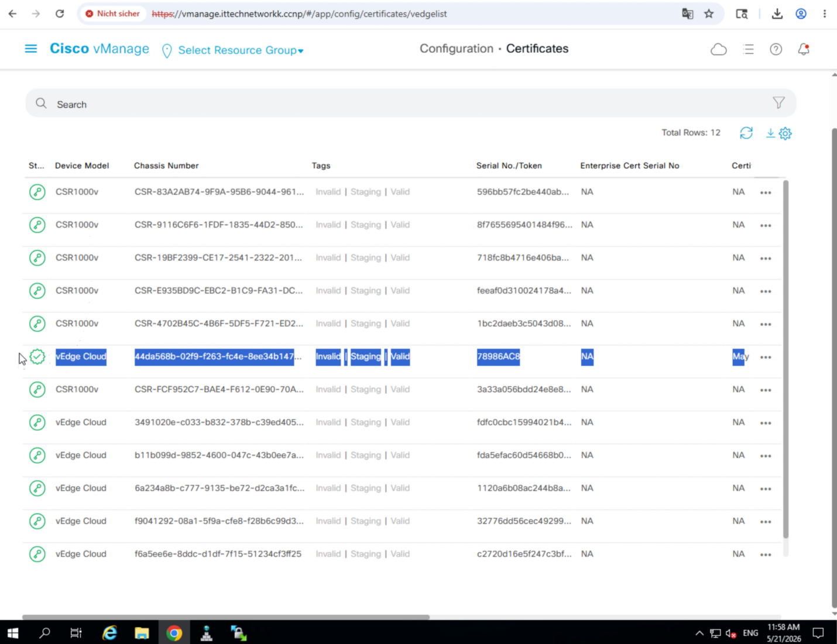This screenshot has height=644, width=837.
Task: Switch to Chrome in the taskbar
Action: (x=174, y=633)
